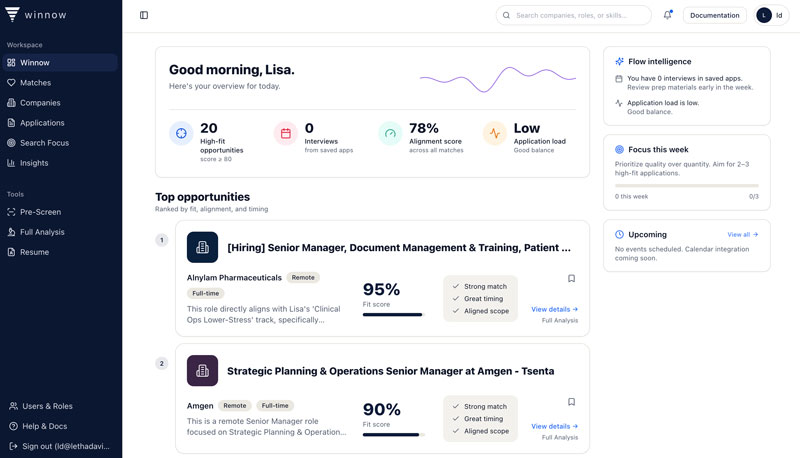The width and height of the screenshot is (800, 458).
Task: Click the High-fit opportunities target icon
Action: (x=181, y=133)
